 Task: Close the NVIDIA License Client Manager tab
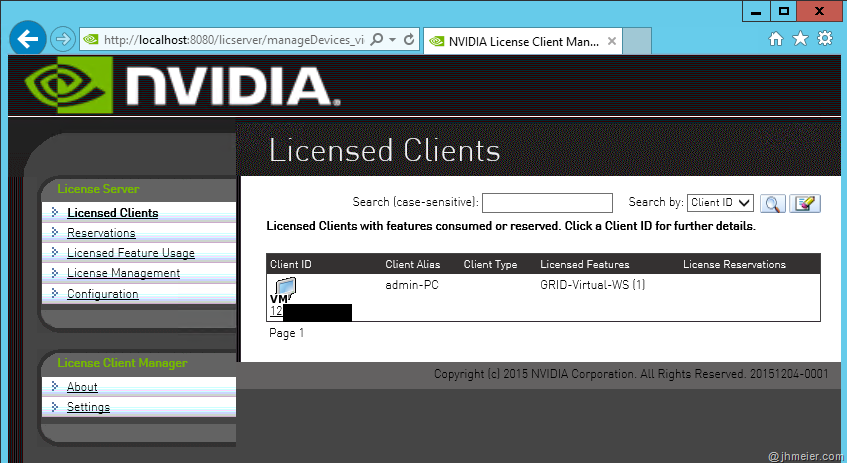(612, 41)
